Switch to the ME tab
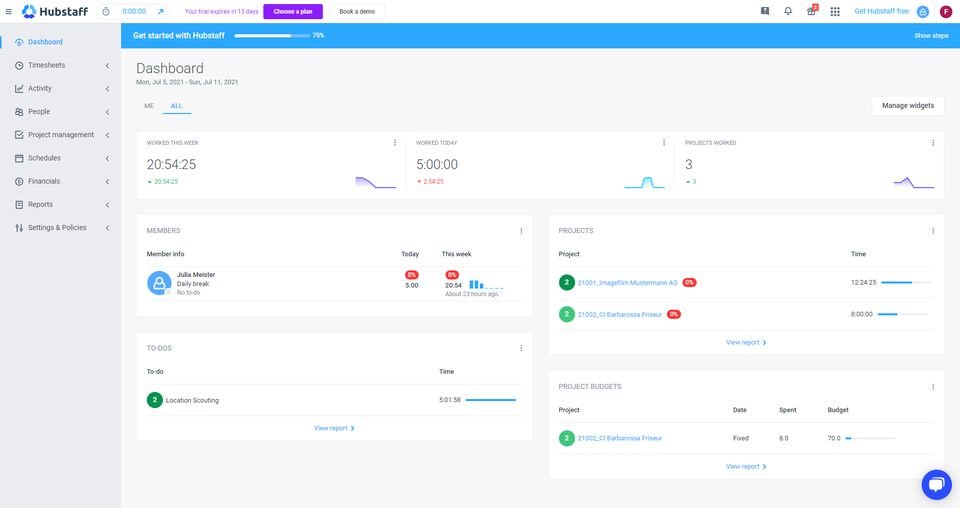The image size is (960, 508). point(149,106)
